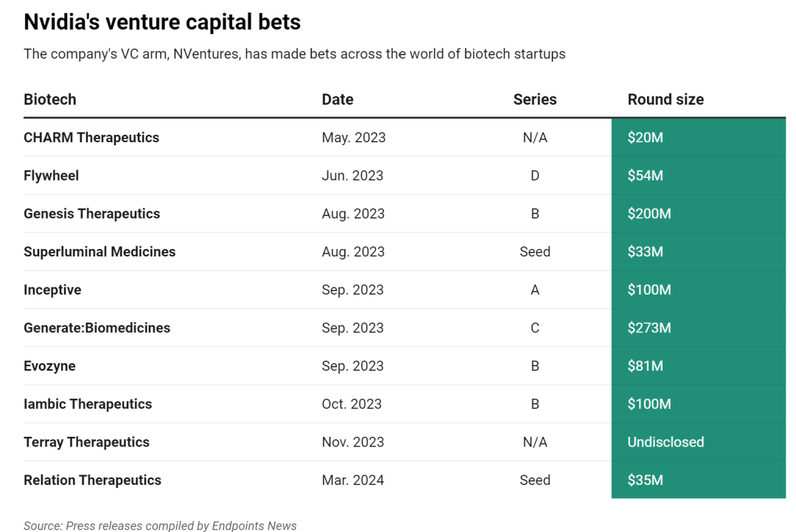Screen dimensions: 796x532
Task: Click the Superluminal Medicines name
Action: point(99,252)
